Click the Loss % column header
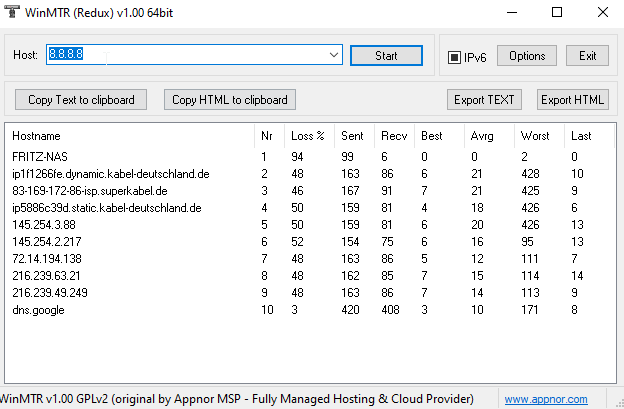 point(307,135)
